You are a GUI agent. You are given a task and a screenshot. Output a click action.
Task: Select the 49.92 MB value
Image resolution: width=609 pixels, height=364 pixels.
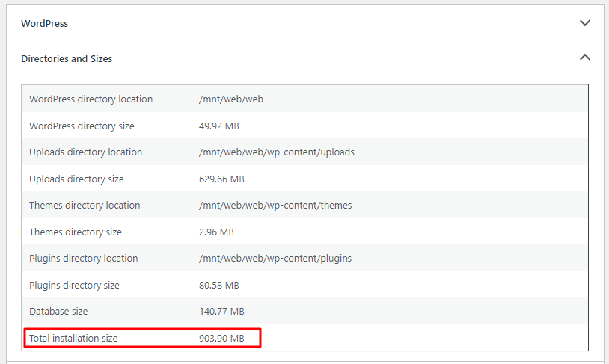pyautogui.click(x=219, y=126)
